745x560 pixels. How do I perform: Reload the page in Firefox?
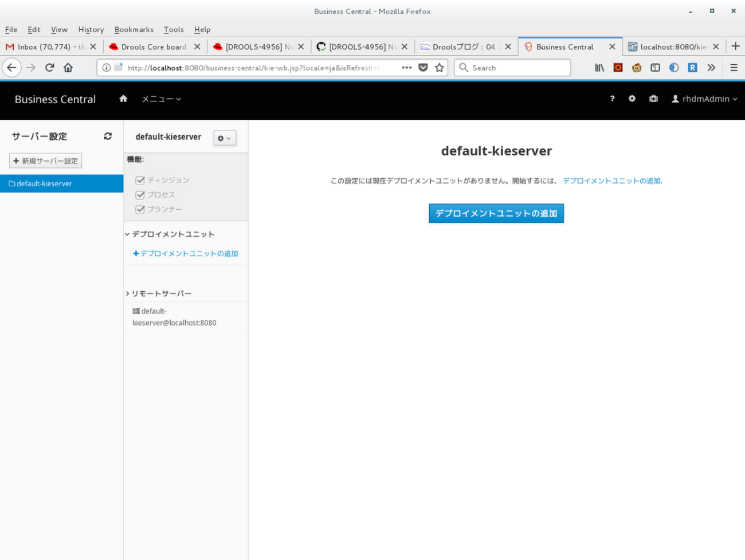pos(49,68)
